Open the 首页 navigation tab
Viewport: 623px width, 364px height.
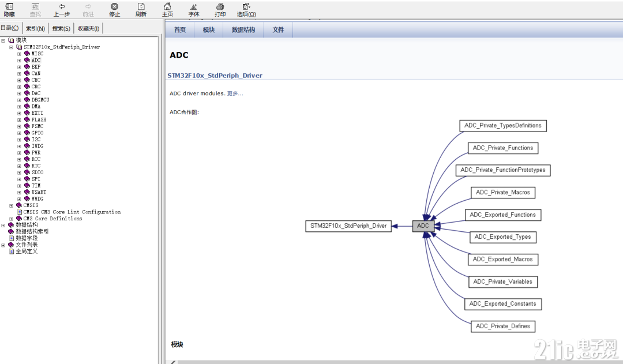coord(180,30)
